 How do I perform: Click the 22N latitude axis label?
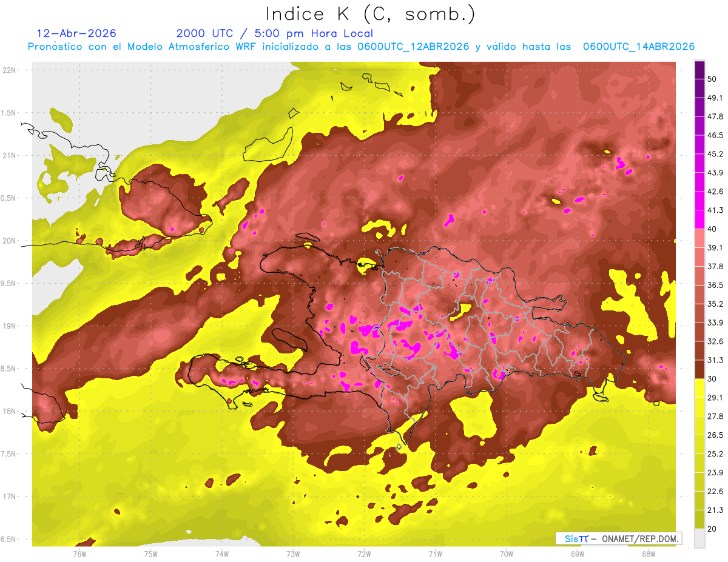pos(9,70)
